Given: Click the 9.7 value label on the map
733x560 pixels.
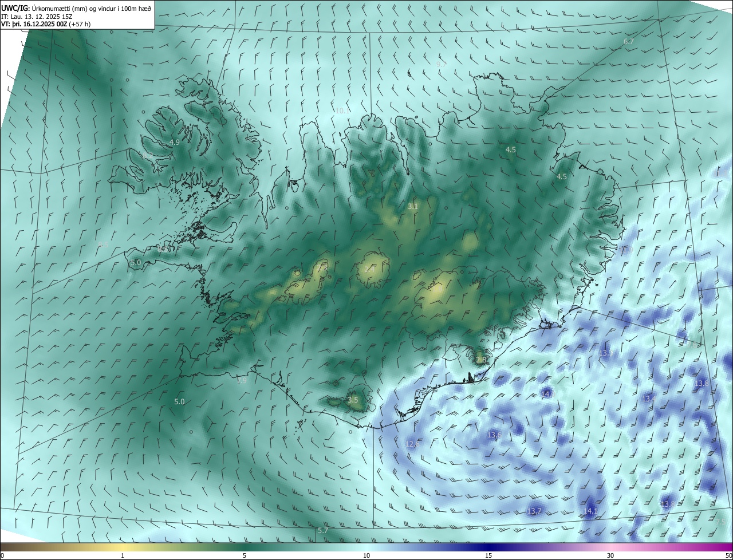Looking at the screenshot, I should (x=441, y=64).
